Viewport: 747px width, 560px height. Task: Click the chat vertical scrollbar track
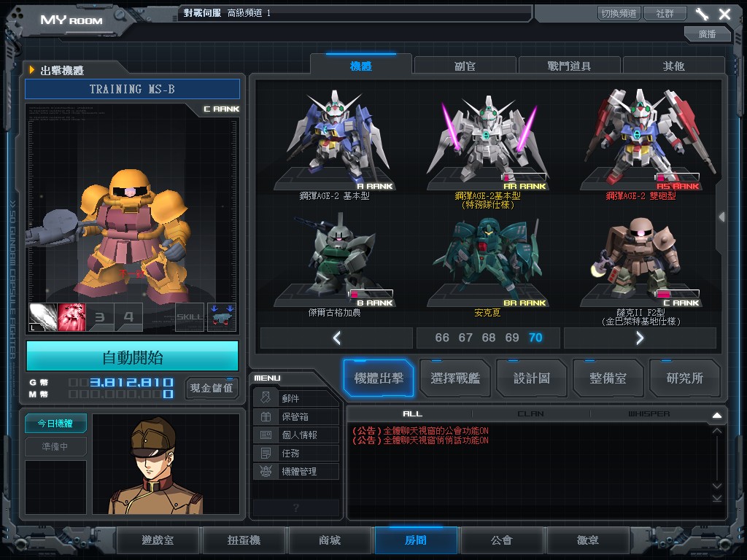(x=717, y=457)
